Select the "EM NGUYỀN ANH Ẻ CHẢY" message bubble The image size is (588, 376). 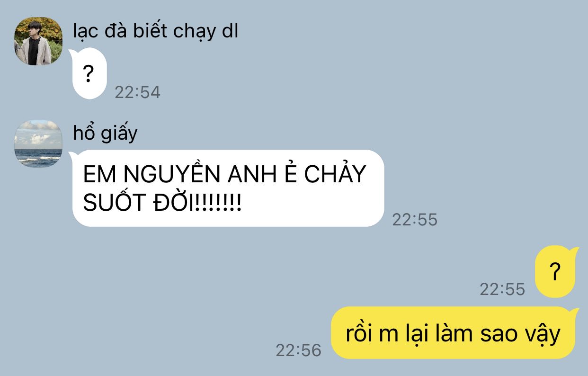pos(227,188)
